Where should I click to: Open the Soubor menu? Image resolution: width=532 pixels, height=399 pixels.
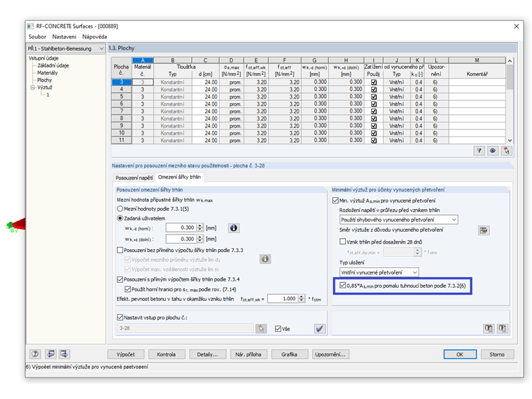[37, 36]
